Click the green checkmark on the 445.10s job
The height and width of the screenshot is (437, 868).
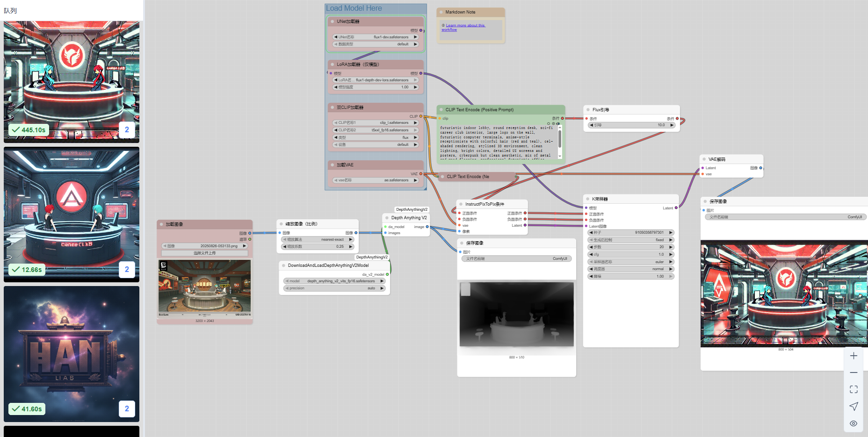(16, 130)
